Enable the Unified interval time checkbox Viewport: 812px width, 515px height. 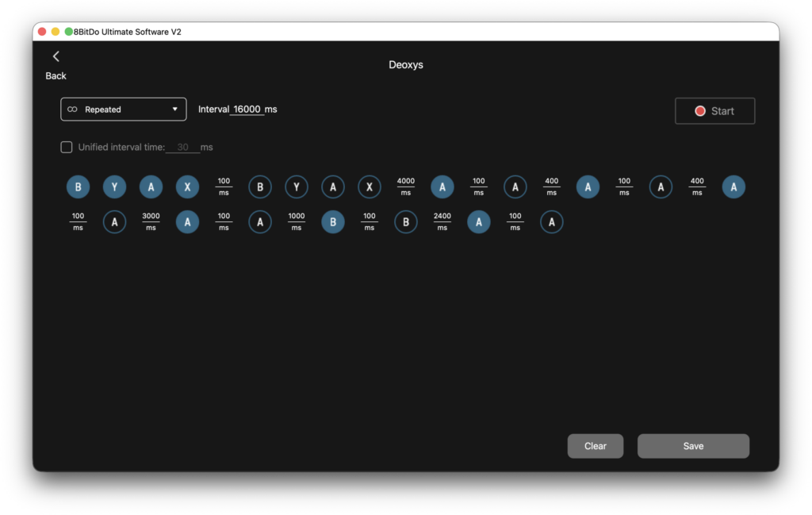click(67, 147)
